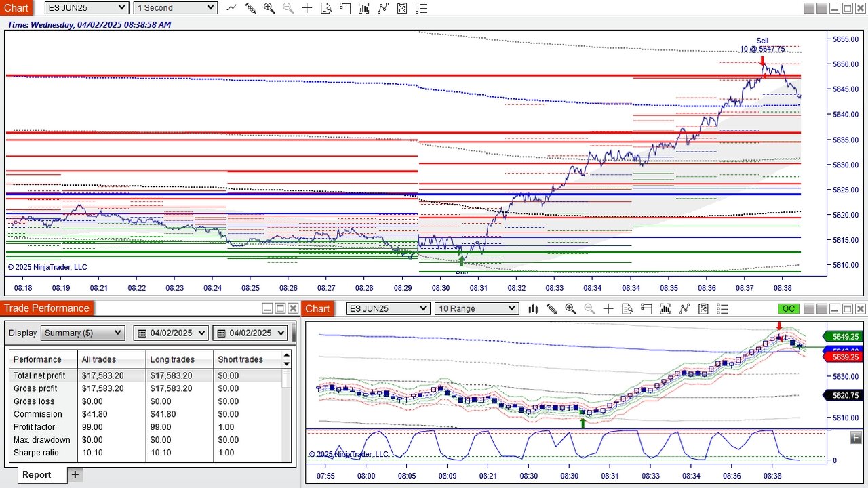Click the green 5649.25 price marker
The height and width of the screenshot is (488, 868).
[x=842, y=337]
